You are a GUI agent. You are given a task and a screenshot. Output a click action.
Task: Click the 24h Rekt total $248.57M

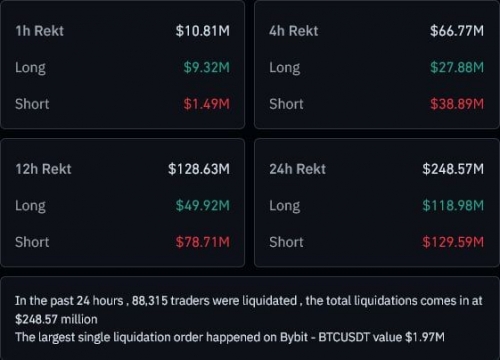tap(453, 169)
